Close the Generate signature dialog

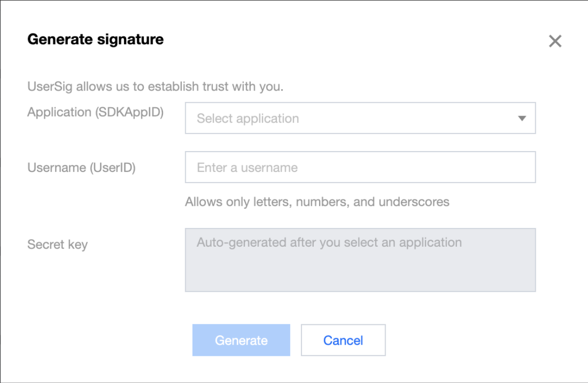click(x=555, y=41)
